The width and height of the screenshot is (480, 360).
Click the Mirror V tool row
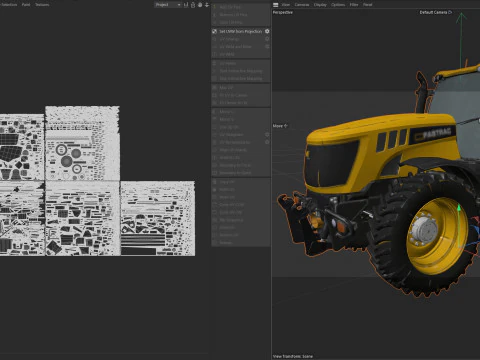[x=240, y=119]
